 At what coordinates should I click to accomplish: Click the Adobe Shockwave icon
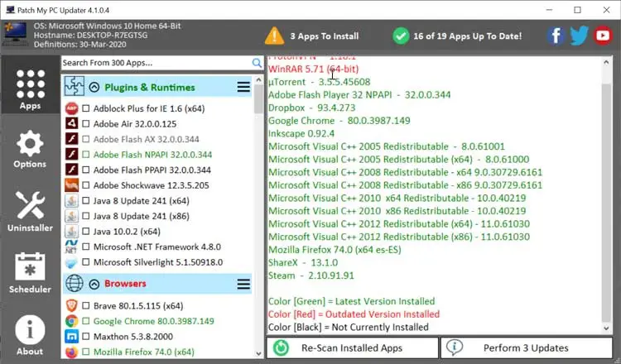pyautogui.click(x=72, y=185)
